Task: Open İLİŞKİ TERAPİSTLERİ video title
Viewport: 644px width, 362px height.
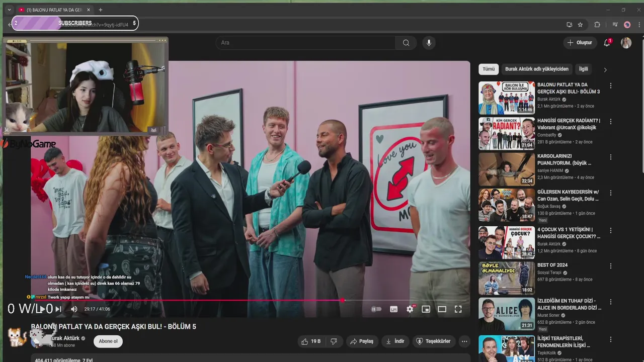Action: click(x=563, y=342)
